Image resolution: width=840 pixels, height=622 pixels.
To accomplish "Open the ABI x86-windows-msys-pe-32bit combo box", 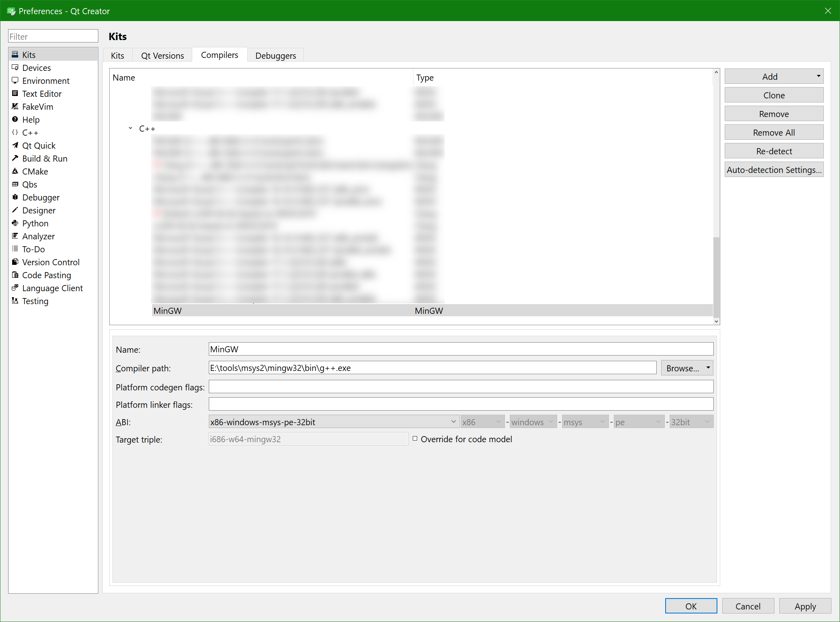I will (334, 422).
